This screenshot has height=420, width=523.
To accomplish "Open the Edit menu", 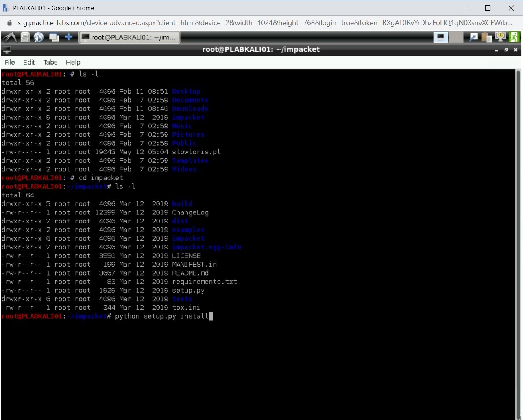I will (29, 62).
